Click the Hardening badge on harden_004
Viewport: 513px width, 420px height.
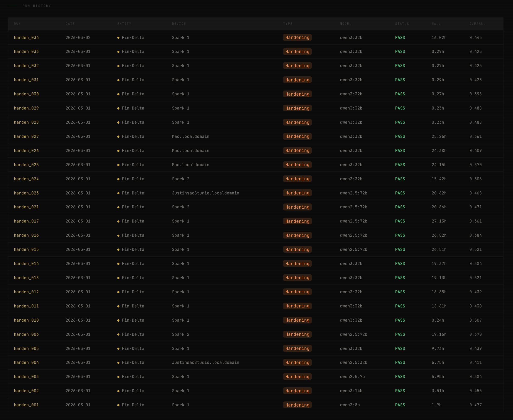coord(297,362)
